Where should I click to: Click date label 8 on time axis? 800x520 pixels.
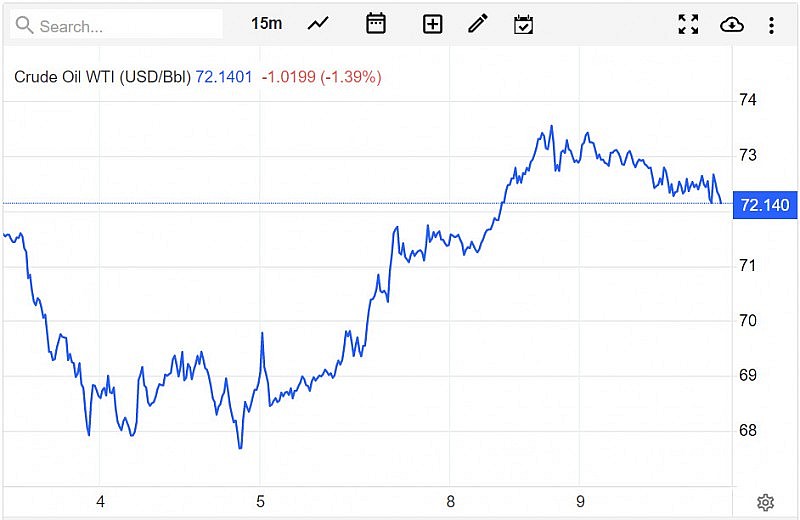click(x=451, y=502)
